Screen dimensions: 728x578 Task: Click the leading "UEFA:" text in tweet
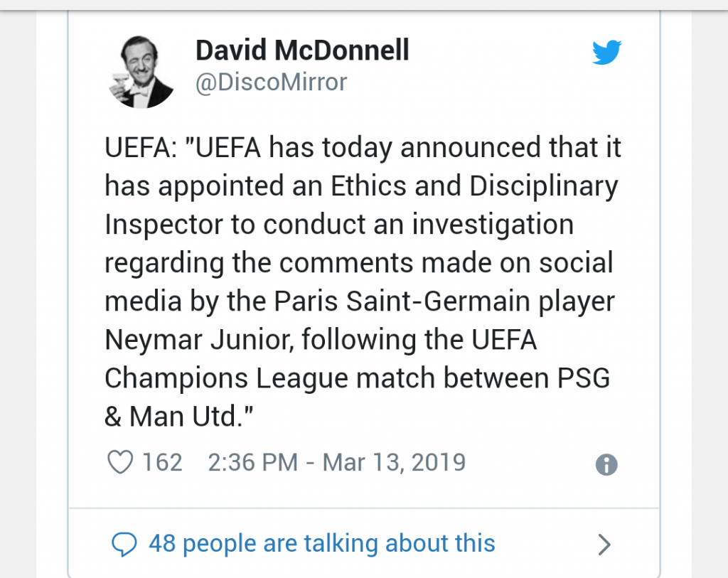[141, 148]
